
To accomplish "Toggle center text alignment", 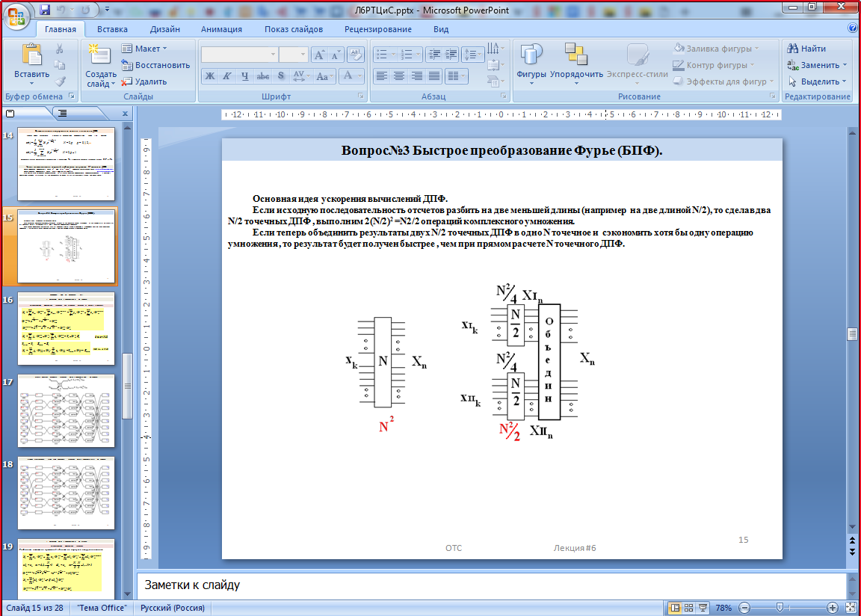I will point(399,76).
